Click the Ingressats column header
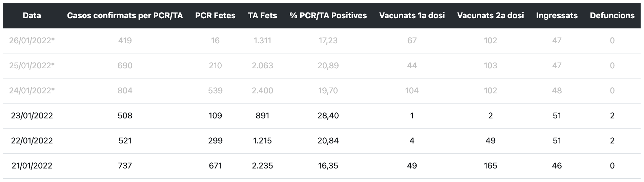This screenshot has height=182, width=644. (x=557, y=16)
